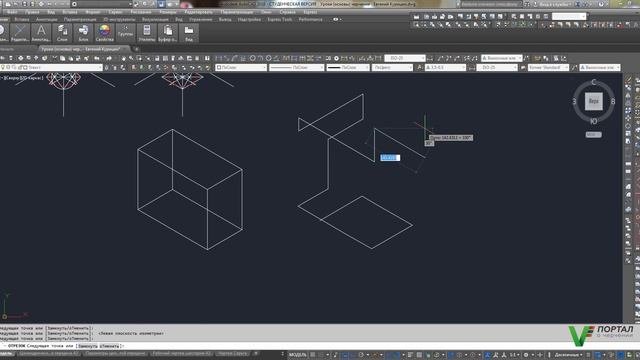This screenshot has height=360, width=640.
Task: Click Open file icon in quick access toolbar
Action: click(x=16, y=4)
